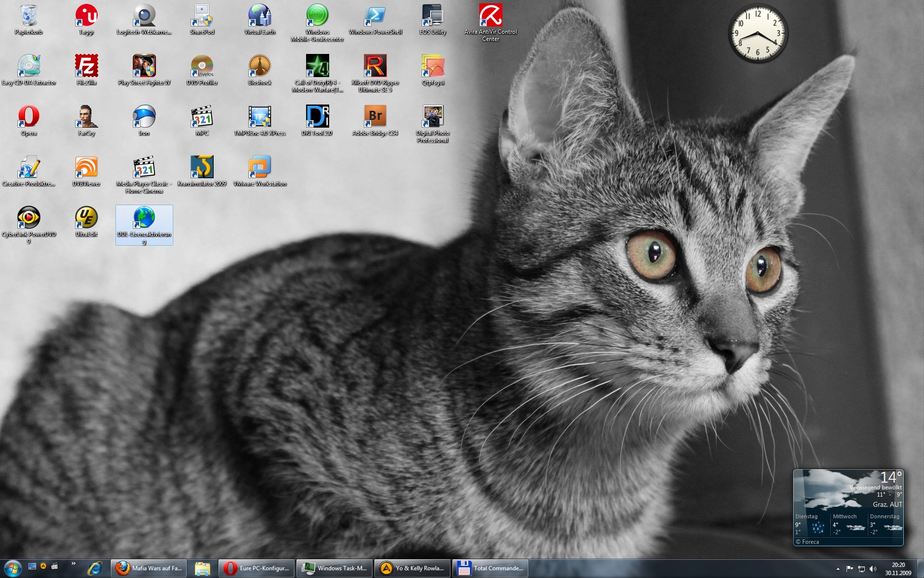Click the DVBViewer desktop icon
Viewport: 924px width, 578px height.
pyautogui.click(x=87, y=168)
